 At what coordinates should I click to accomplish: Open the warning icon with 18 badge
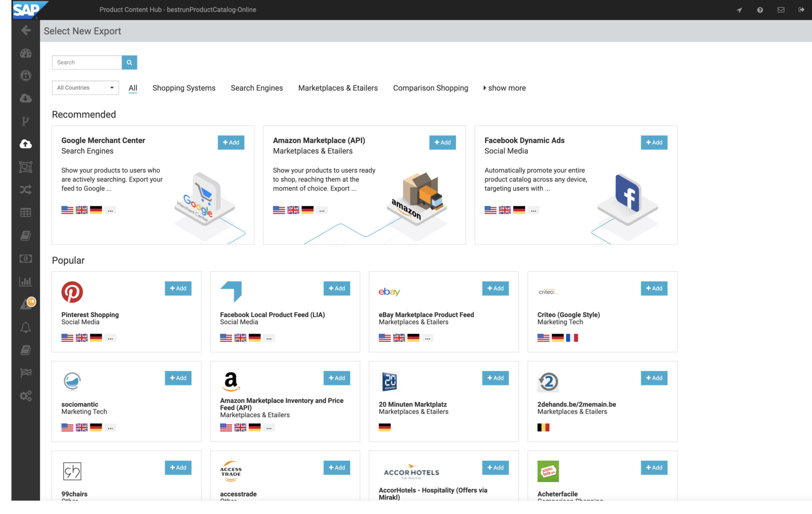(x=26, y=304)
